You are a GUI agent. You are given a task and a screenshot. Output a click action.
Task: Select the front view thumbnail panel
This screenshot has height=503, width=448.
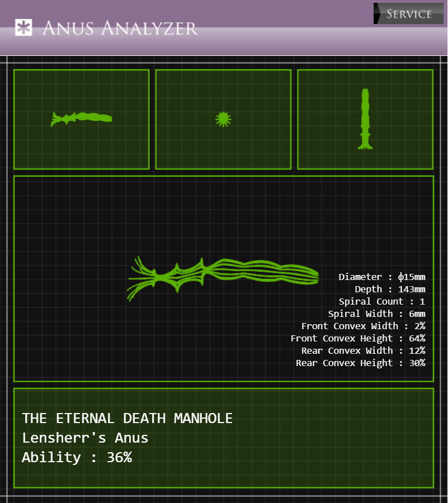223,120
